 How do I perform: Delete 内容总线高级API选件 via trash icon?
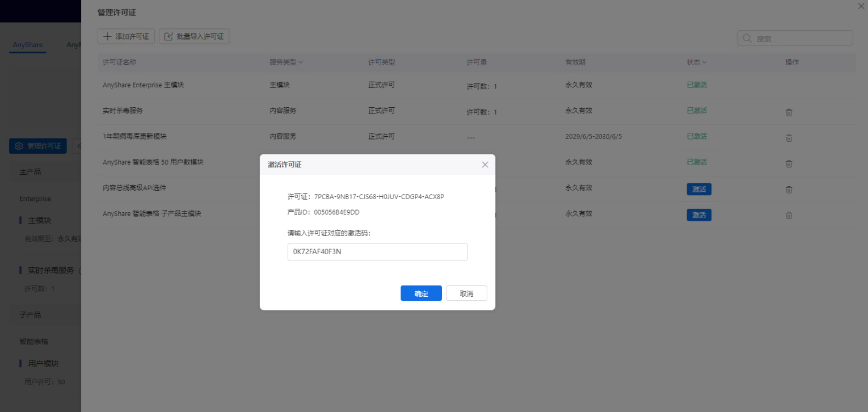(x=789, y=190)
